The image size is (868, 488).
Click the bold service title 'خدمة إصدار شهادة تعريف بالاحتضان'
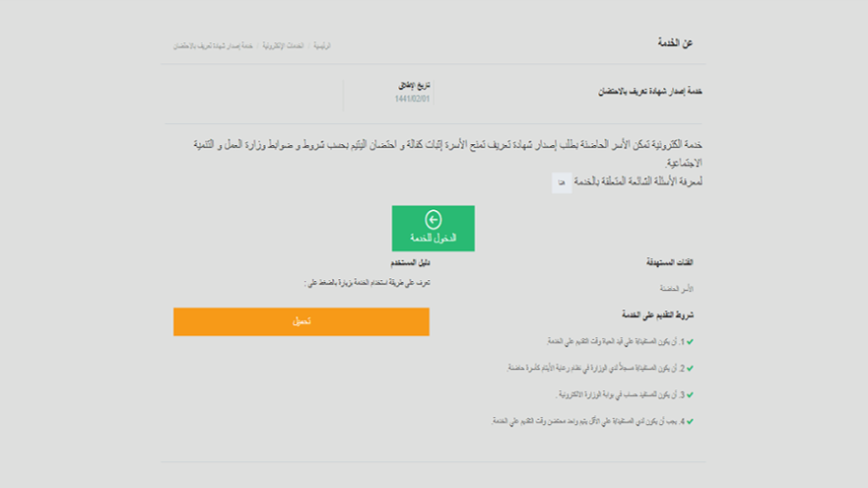point(650,92)
